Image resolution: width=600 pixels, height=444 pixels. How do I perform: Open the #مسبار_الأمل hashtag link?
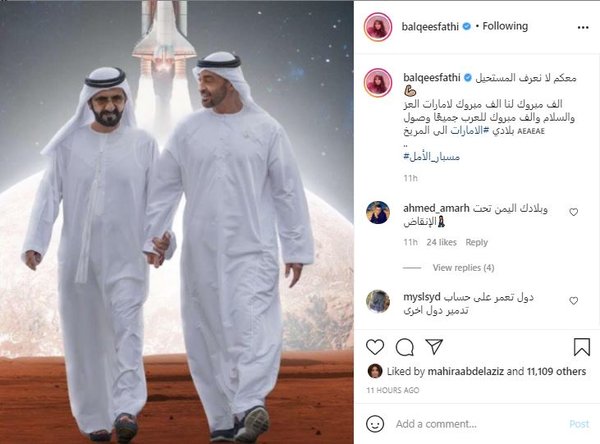click(431, 157)
